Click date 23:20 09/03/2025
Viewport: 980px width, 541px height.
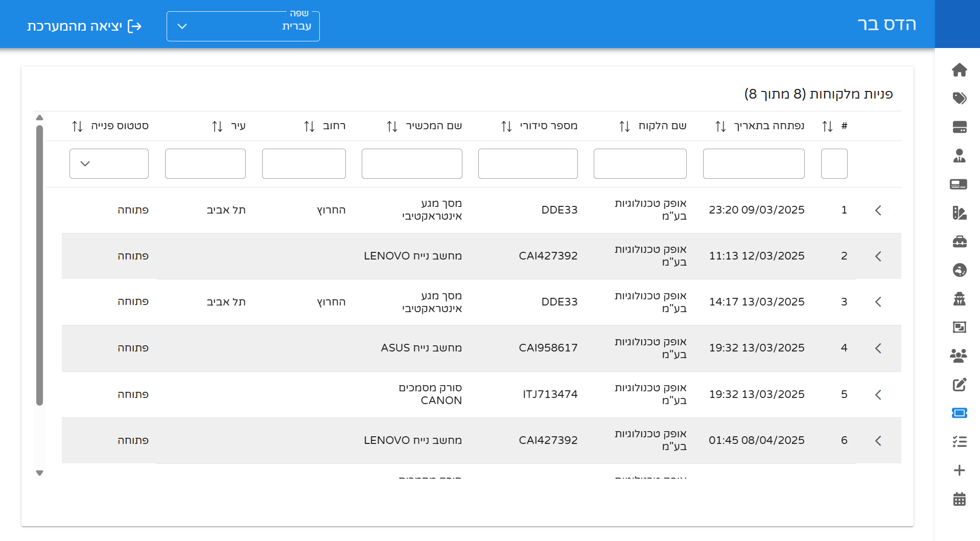tap(757, 210)
